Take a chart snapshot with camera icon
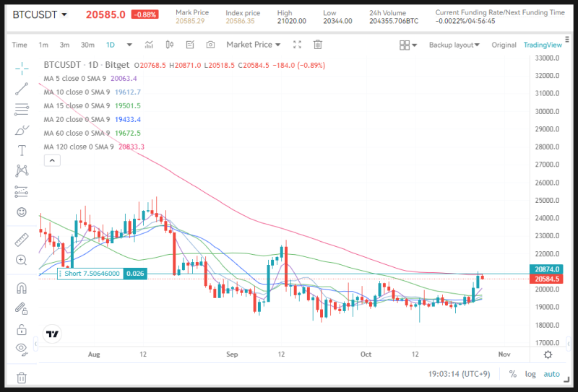The image size is (578, 392). (210, 45)
